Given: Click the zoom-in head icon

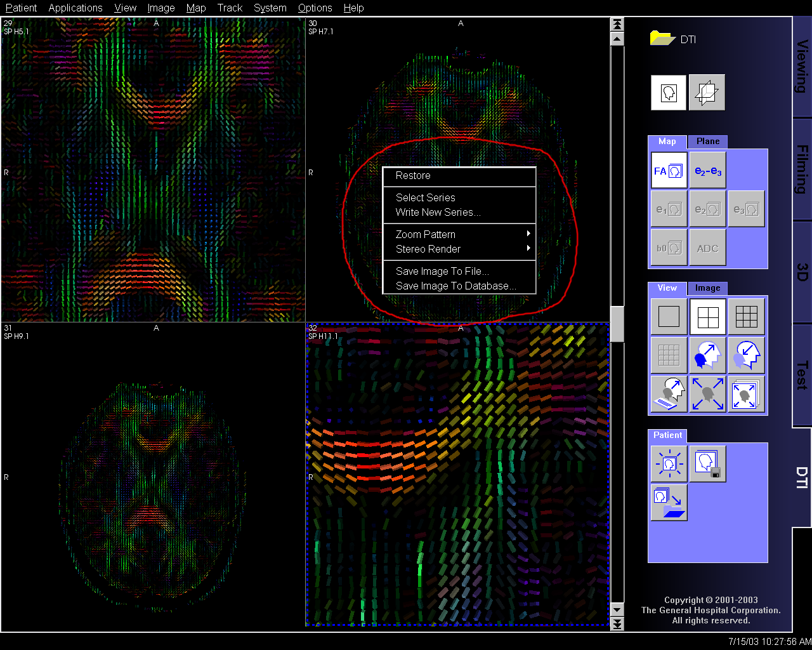Looking at the screenshot, I should click(707, 355).
